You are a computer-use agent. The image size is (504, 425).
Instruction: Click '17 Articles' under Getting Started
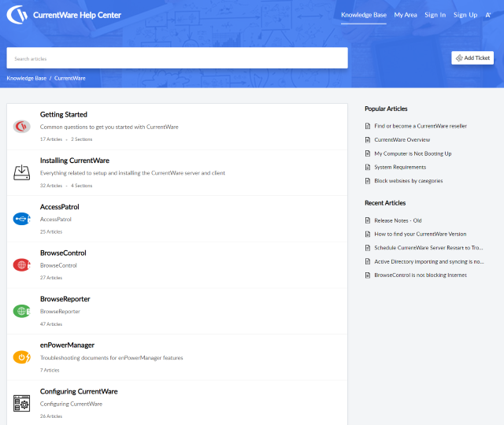click(x=51, y=139)
